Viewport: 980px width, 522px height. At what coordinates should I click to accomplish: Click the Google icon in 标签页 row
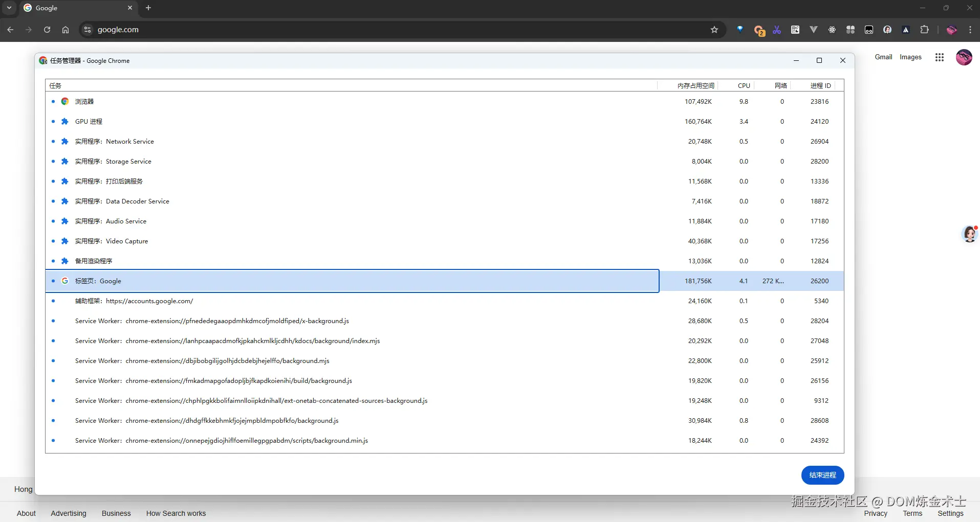click(x=65, y=281)
